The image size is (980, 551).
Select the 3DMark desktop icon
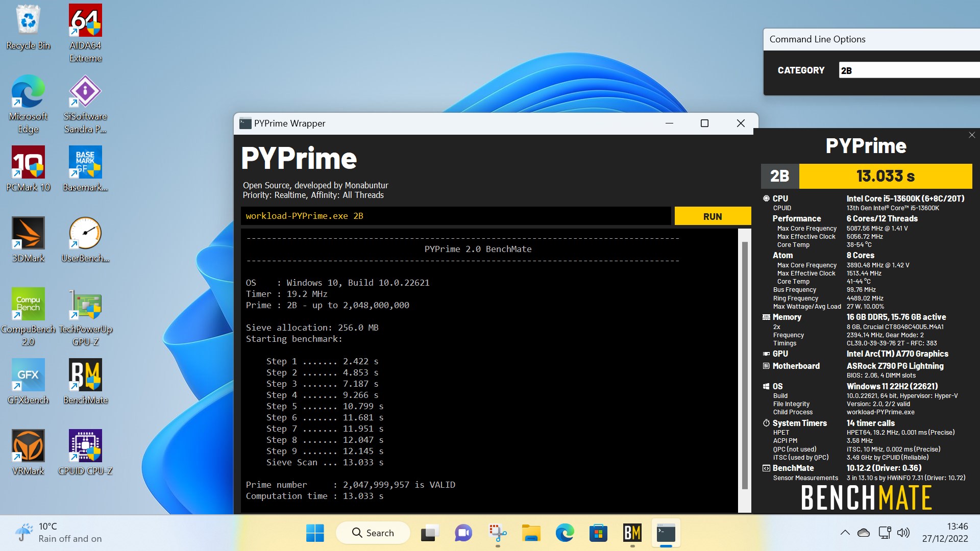pyautogui.click(x=28, y=240)
